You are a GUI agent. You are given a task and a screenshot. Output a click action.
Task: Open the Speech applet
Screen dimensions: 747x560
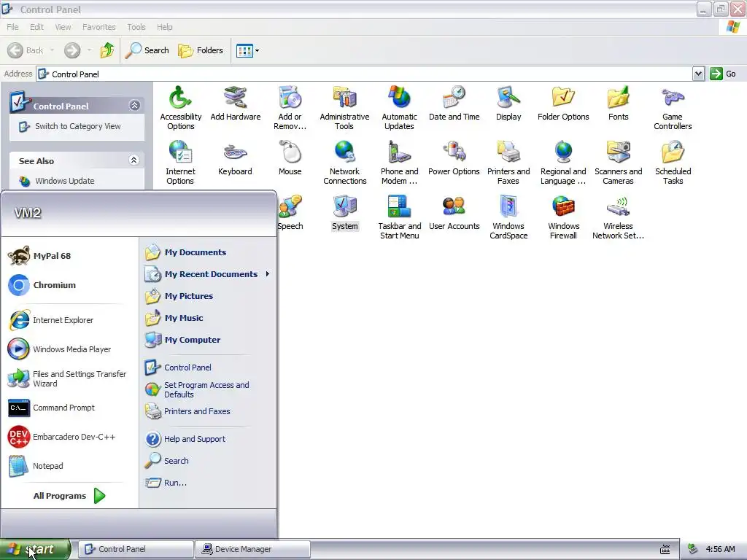point(290,213)
